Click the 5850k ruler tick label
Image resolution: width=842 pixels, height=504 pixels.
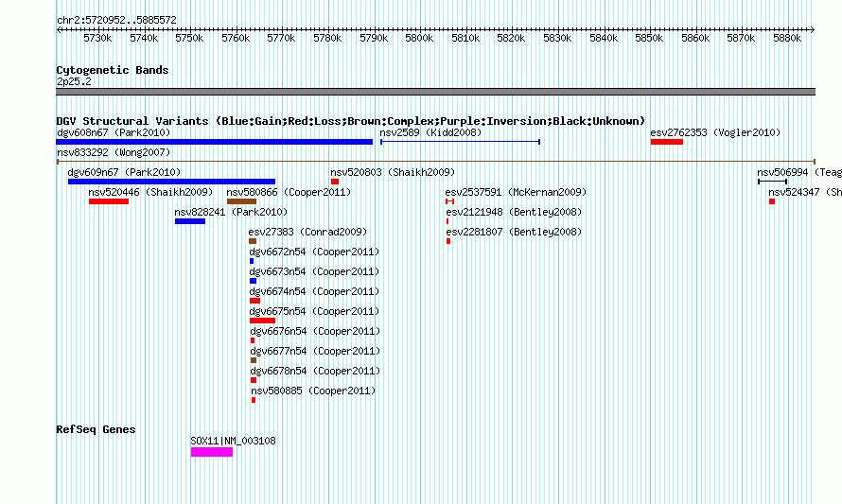(649, 38)
